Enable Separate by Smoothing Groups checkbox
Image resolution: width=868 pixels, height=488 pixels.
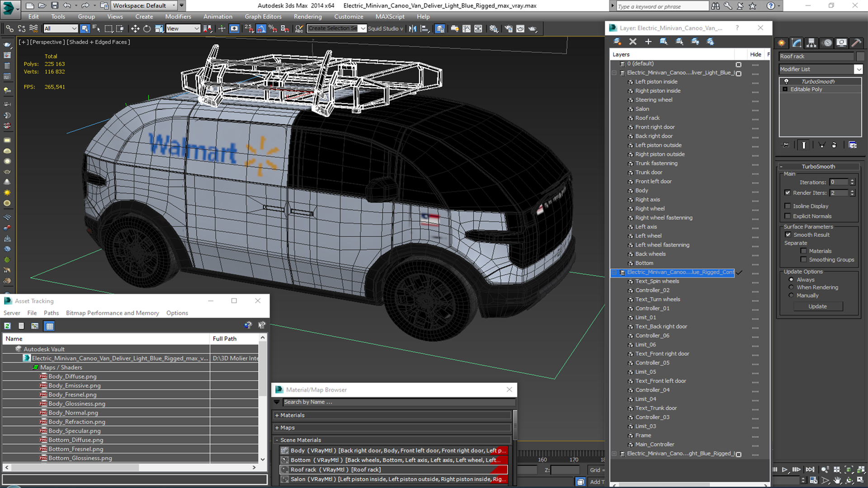point(803,259)
